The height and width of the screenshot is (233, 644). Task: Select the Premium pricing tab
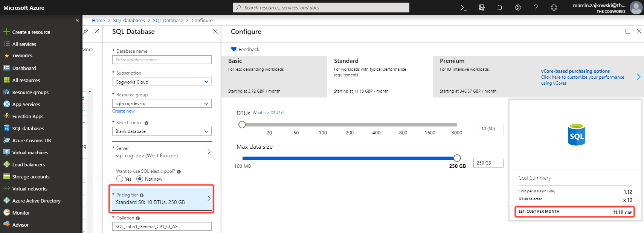486,76
